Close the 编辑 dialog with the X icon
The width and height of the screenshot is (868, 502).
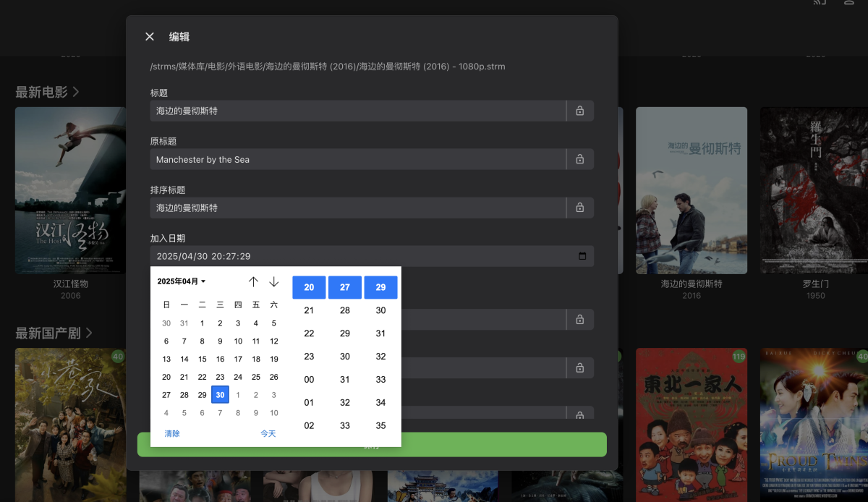pyautogui.click(x=150, y=37)
